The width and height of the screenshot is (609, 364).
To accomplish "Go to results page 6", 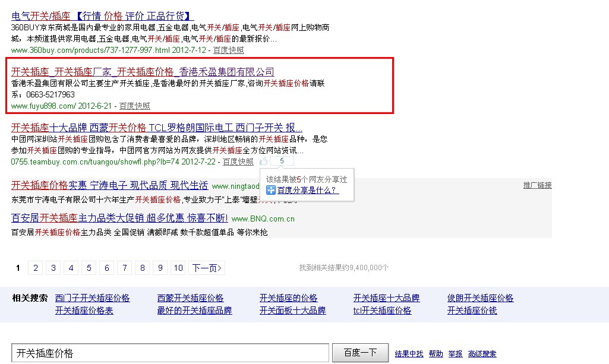I will (107, 268).
